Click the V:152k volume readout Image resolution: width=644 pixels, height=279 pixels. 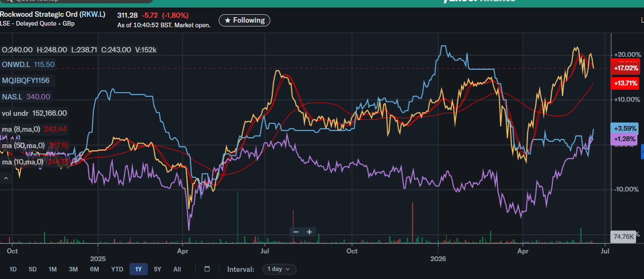[x=146, y=50]
